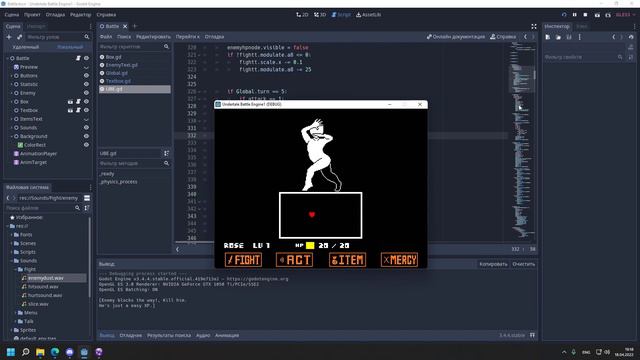
Task: Open Box node scene instance icon
Action: click(70, 102)
